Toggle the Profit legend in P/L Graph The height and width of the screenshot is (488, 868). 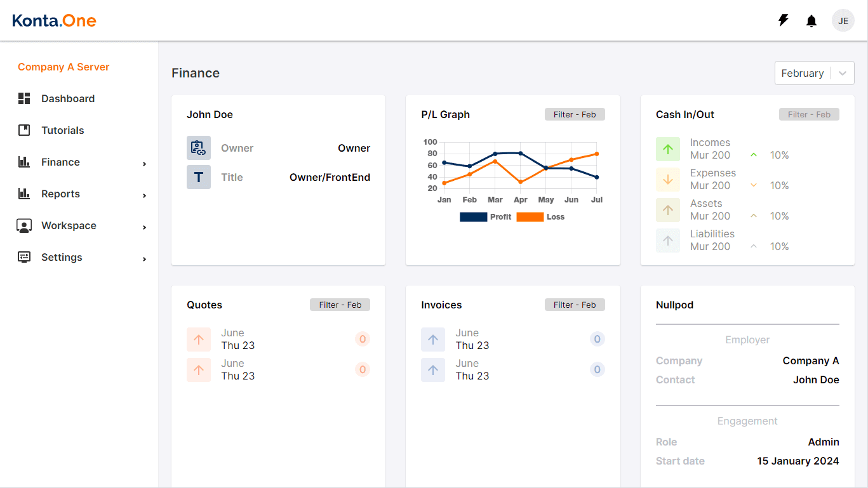click(x=485, y=217)
